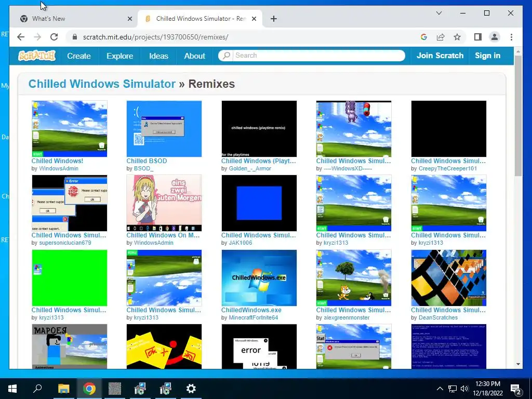The height and width of the screenshot is (399, 532).
Task: Open the blue square thumbnail by JAK1006
Action: [x=259, y=203]
